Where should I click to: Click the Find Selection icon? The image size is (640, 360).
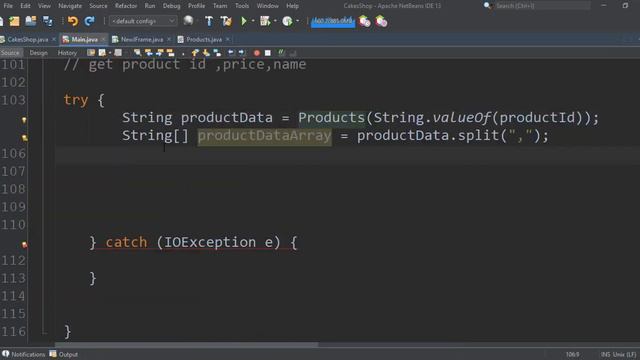(137, 53)
